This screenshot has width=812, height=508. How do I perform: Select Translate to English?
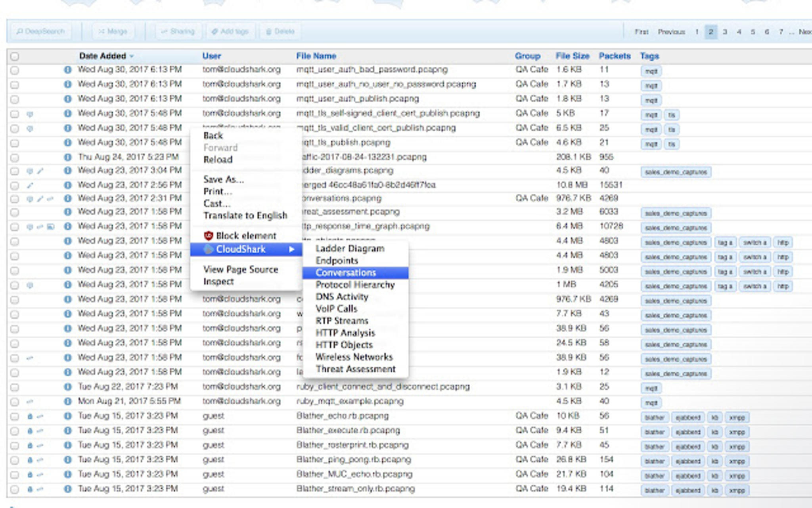click(246, 216)
